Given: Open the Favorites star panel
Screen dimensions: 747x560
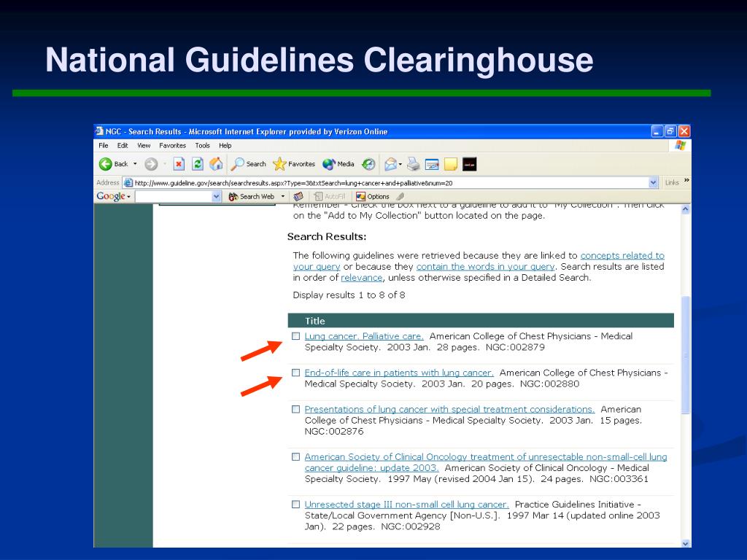Looking at the screenshot, I should tap(294, 164).
